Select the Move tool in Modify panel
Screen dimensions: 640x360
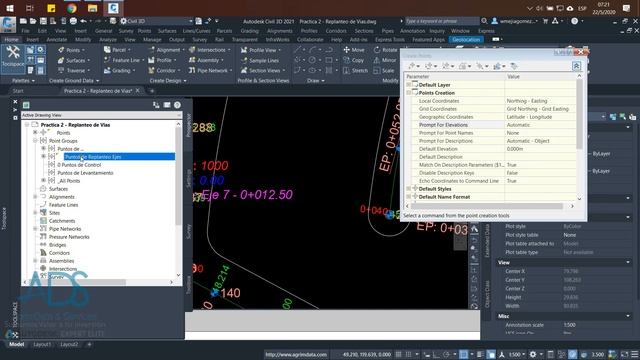[x=354, y=50]
